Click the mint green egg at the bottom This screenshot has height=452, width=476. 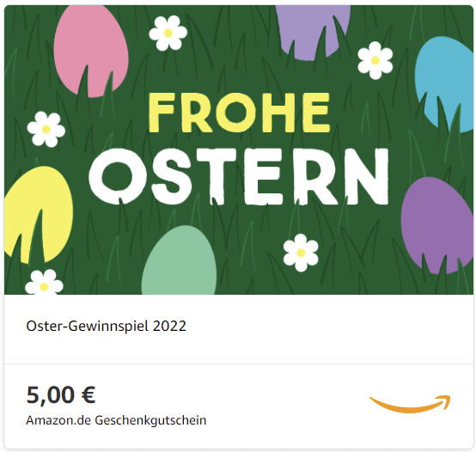click(x=179, y=260)
